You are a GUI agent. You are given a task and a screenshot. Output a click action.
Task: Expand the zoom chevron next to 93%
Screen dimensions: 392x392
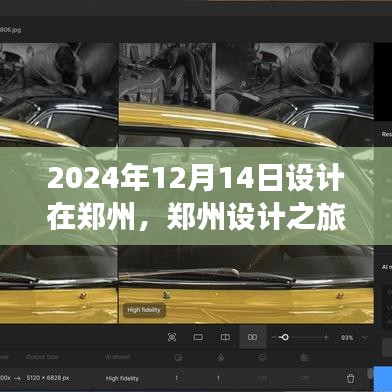[365, 338]
